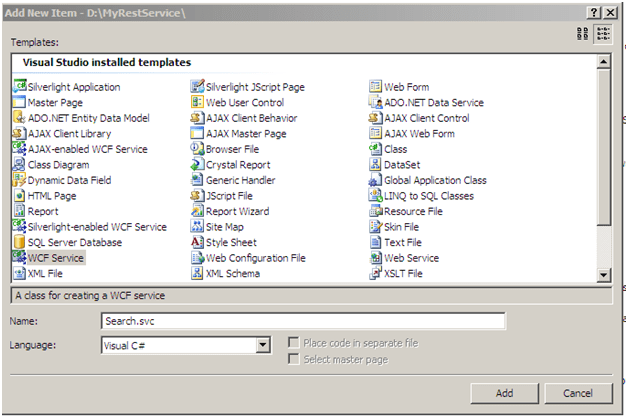The image size is (628, 419).
Task: Select the WCF Service template icon
Action: [x=19, y=258]
